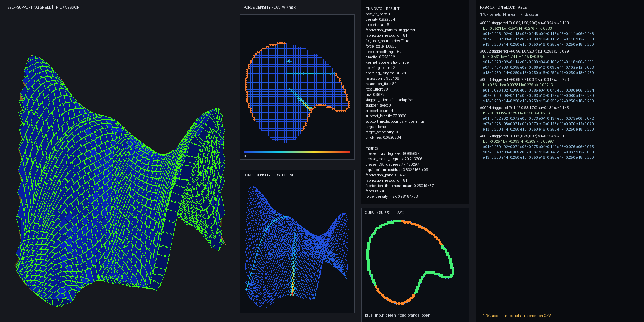Select curvature line ku=-0.183 kv=-0.129
The width and height of the screenshot is (644, 322).
pyautogui.click(x=516, y=113)
